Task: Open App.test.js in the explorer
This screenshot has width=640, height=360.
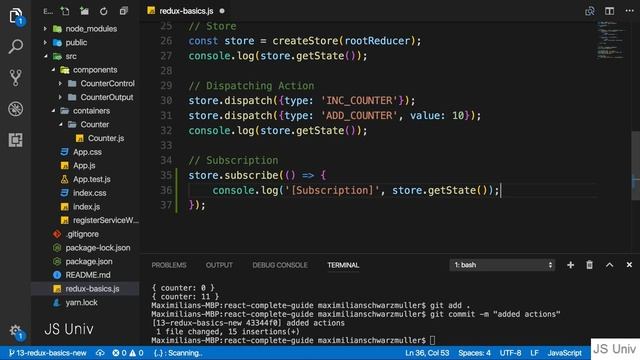Action: pos(85,179)
